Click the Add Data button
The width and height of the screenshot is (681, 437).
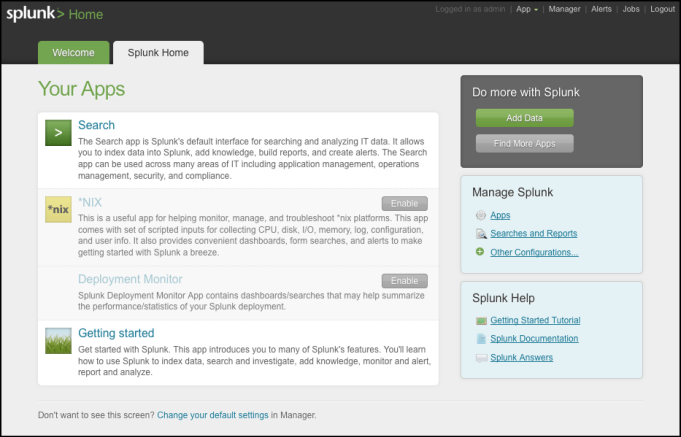tap(524, 118)
